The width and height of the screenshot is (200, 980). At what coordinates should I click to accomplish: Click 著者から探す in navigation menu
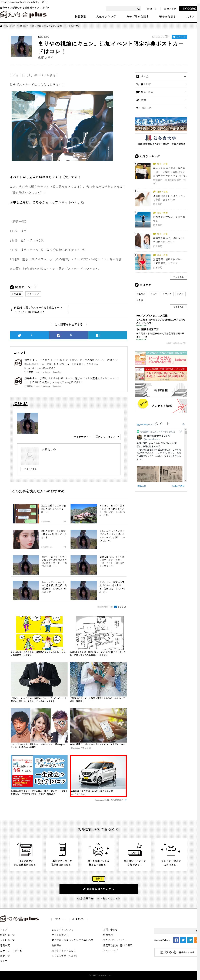pos(168,17)
